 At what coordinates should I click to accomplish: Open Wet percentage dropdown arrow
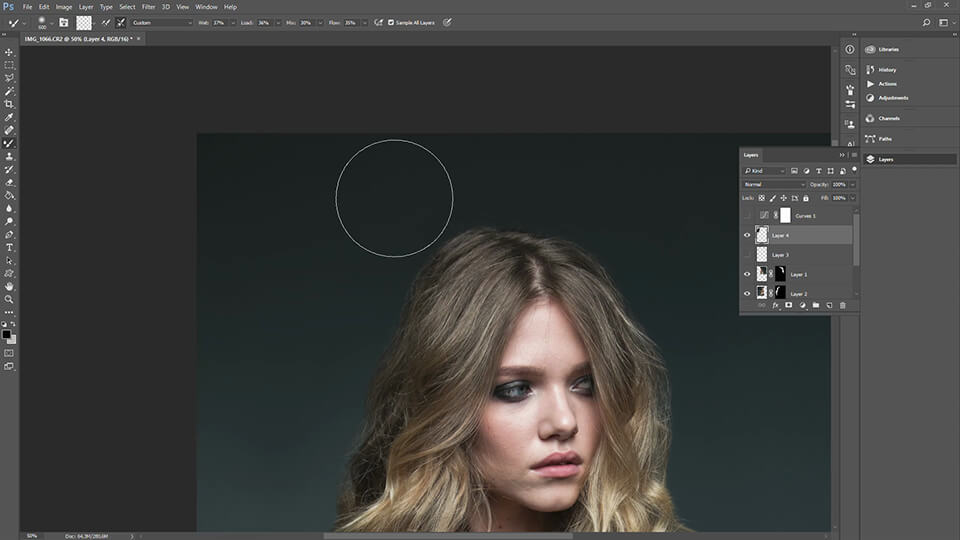(x=233, y=23)
